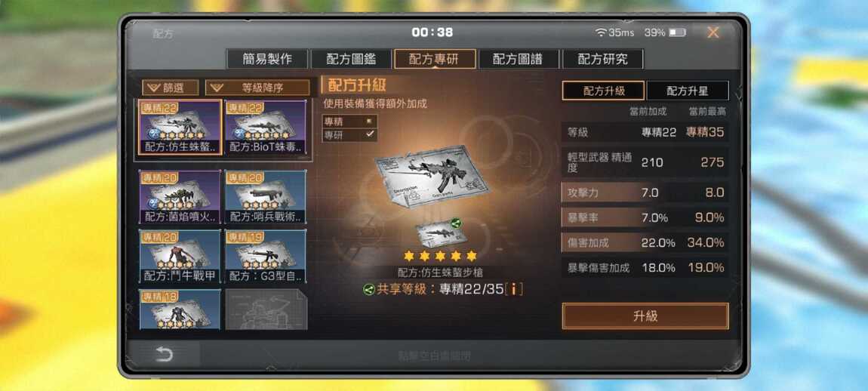Click the back arrow icon at bottom left

(164, 355)
